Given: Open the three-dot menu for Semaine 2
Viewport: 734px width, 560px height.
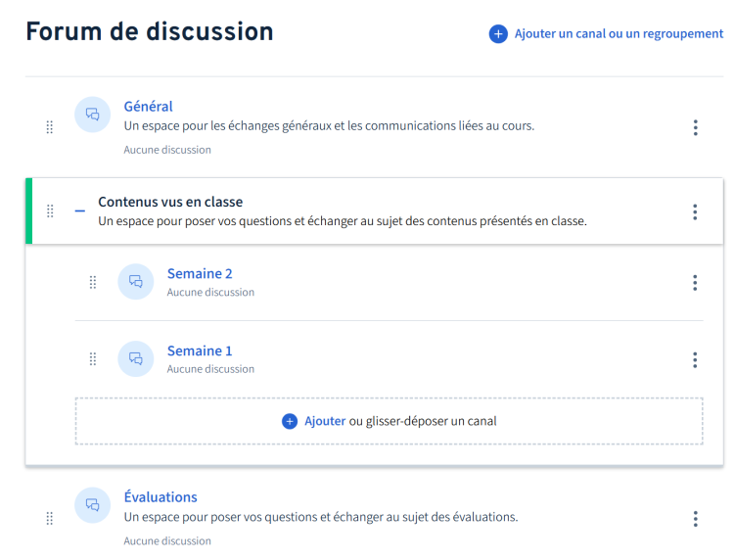Looking at the screenshot, I should tap(695, 283).
